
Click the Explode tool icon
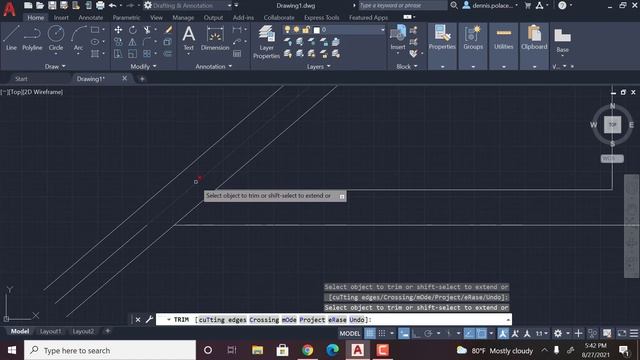pos(168,42)
